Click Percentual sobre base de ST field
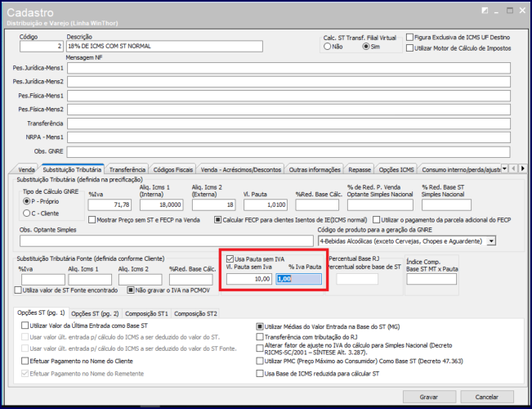The height and width of the screenshot is (409, 532). (357, 279)
